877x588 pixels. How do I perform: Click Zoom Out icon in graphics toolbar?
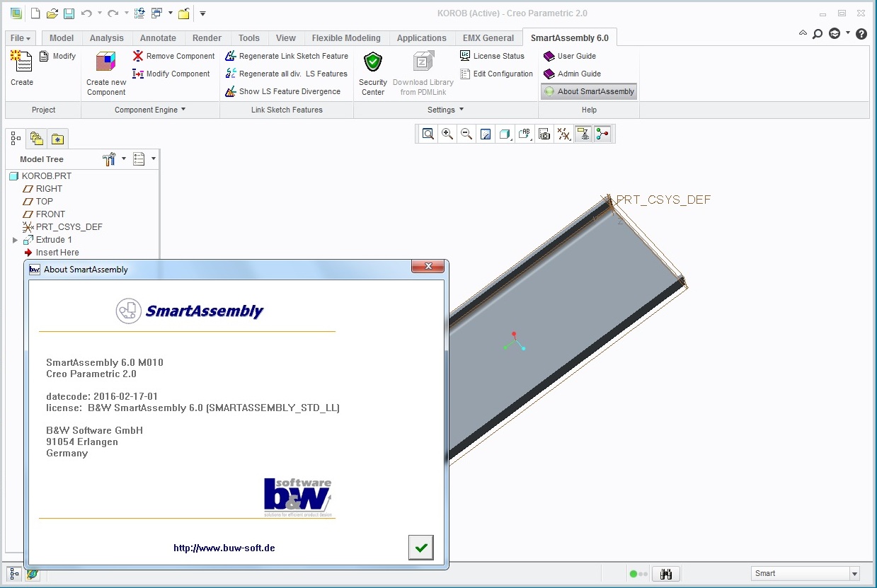(466, 134)
